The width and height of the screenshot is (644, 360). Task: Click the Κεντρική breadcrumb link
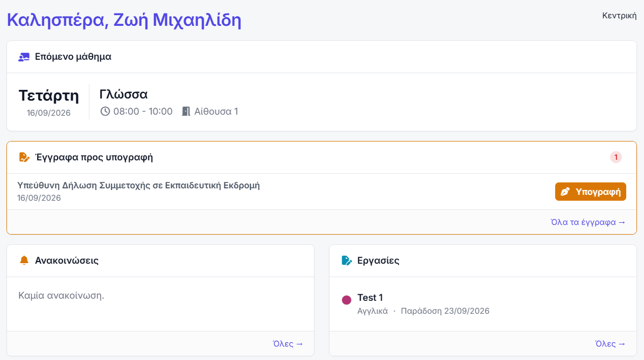coord(619,16)
